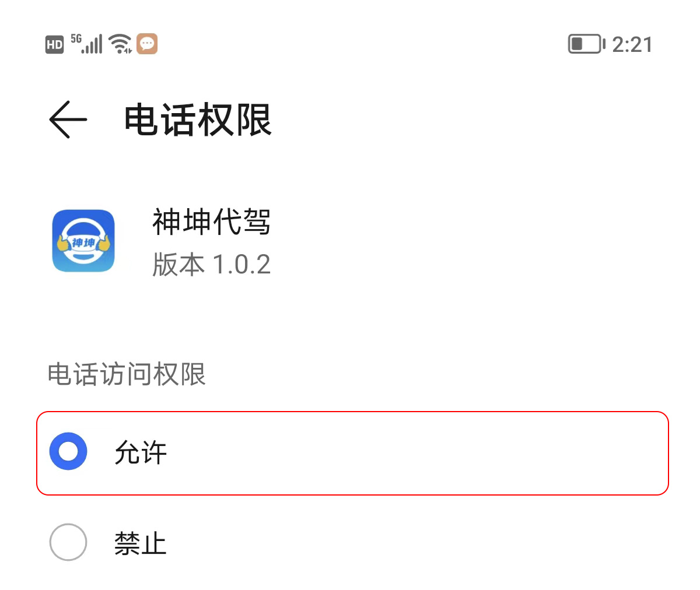The width and height of the screenshot is (700, 590).
Task: Tap the 电话权限 page title
Action: click(x=198, y=120)
